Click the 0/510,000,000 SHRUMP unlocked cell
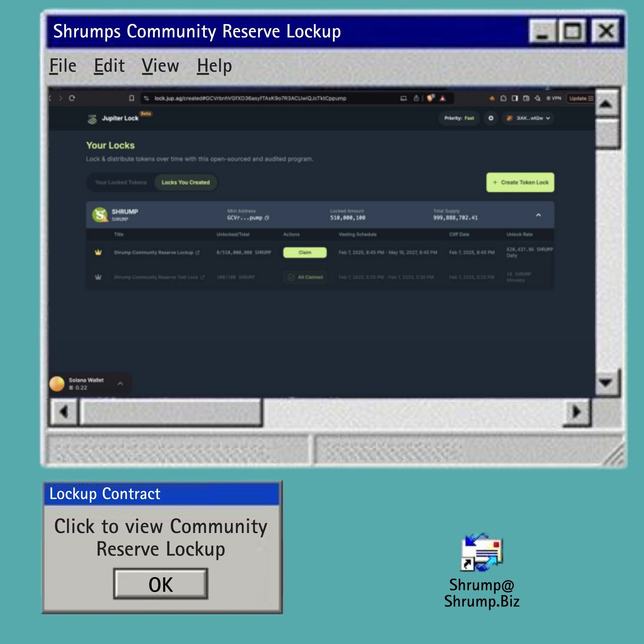The image size is (644, 644). point(244,252)
